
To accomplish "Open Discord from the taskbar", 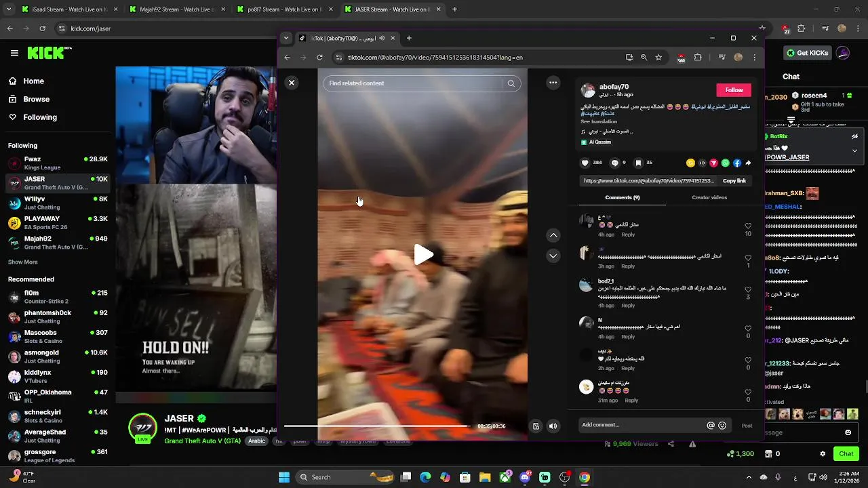I will pos(525,477).
